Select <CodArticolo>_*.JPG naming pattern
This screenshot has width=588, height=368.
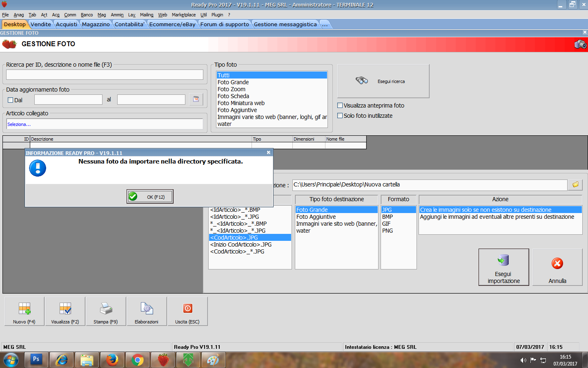(x=250, y=251)
